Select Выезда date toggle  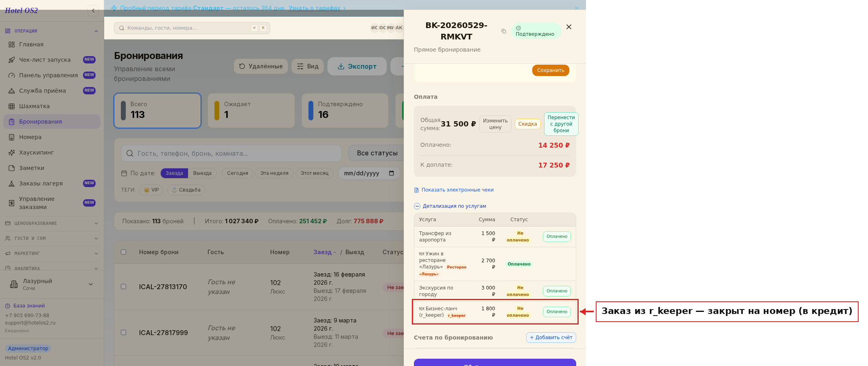point(202,173)
